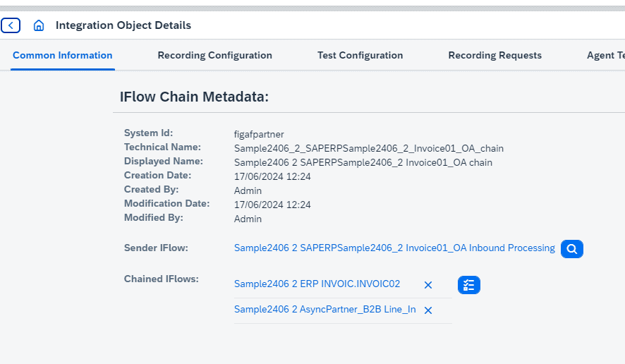Open the partially visible Agent tab
This screenshot has width=625, height=364.
click(x=605, y=56)
